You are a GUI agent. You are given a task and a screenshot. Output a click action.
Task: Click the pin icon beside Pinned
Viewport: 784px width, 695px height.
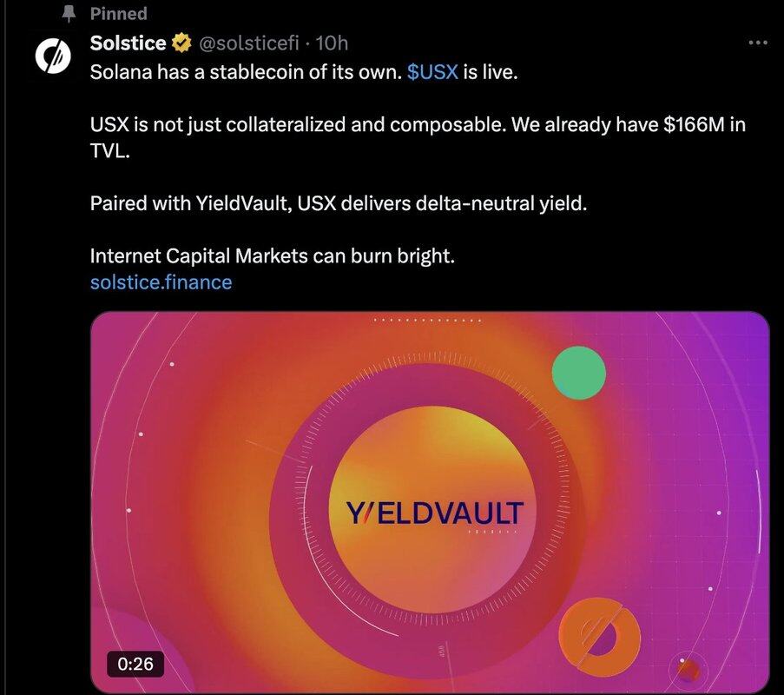(x=69, y=14)
